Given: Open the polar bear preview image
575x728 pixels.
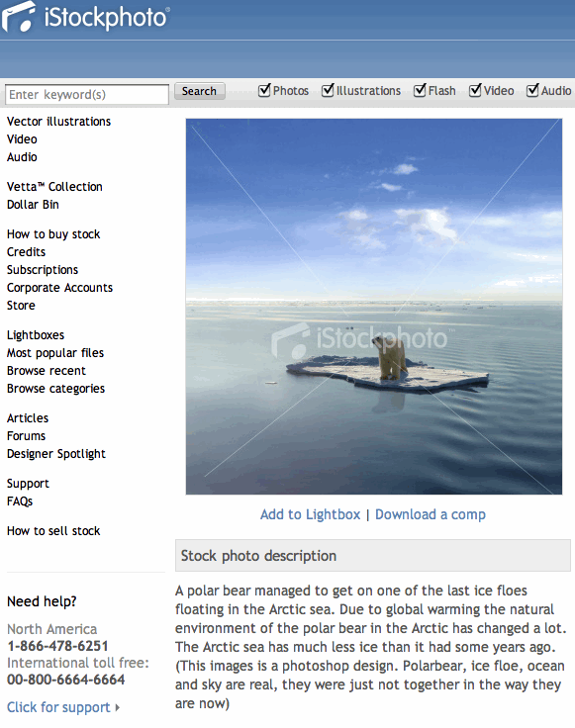Looking at the screenshot, I should pyautogui.click(x=374, y=307).
